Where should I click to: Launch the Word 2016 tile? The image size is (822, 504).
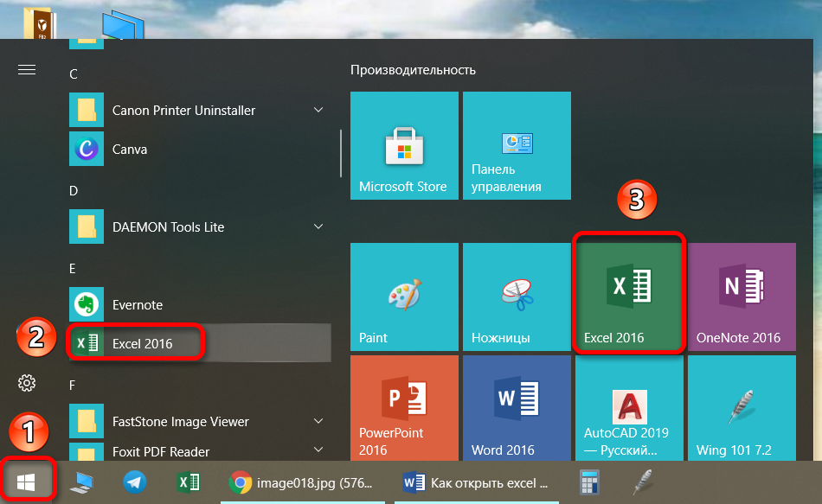coord(516,406)
